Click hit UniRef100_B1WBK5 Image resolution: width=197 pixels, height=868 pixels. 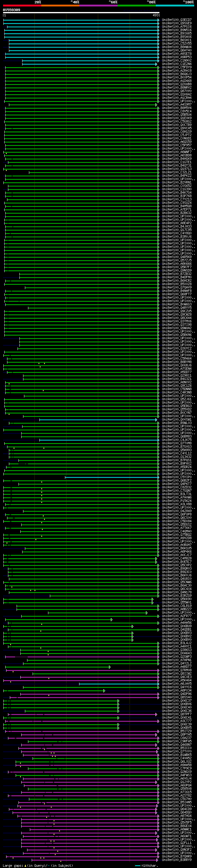pos(176,755)
